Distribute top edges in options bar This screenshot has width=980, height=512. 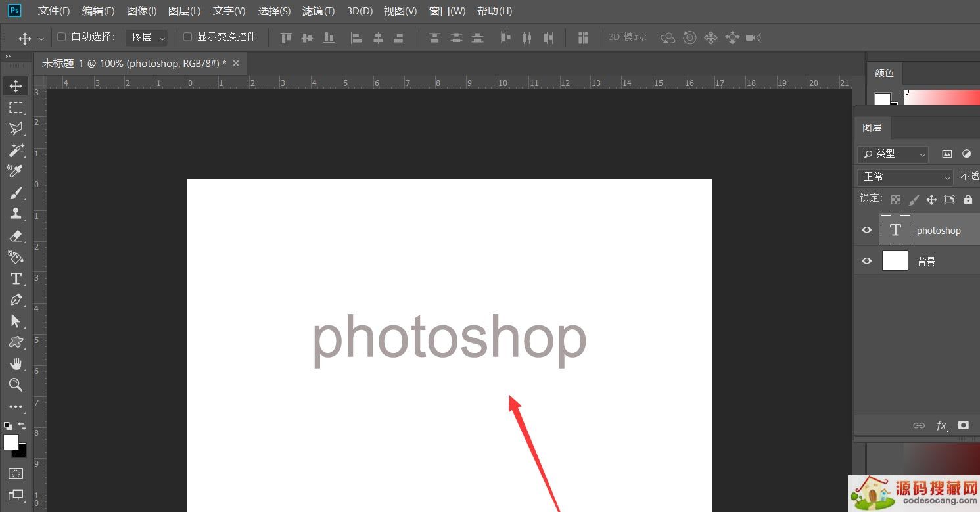click(x=434, y=38)
